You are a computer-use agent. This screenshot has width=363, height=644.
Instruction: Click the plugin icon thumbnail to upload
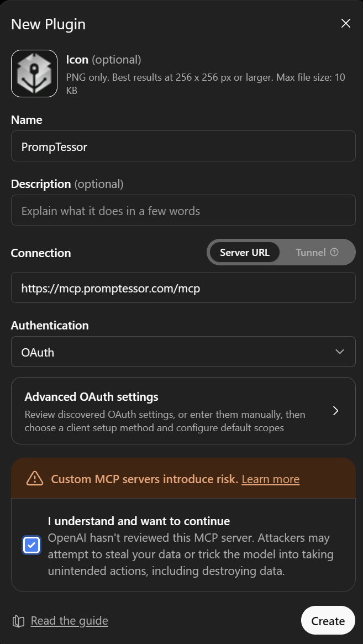34,74
